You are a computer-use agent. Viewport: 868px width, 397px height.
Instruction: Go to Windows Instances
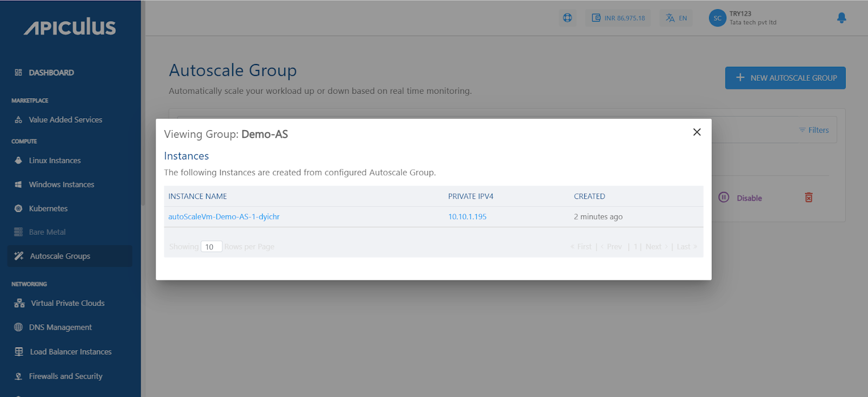click(x=61, y=184)
